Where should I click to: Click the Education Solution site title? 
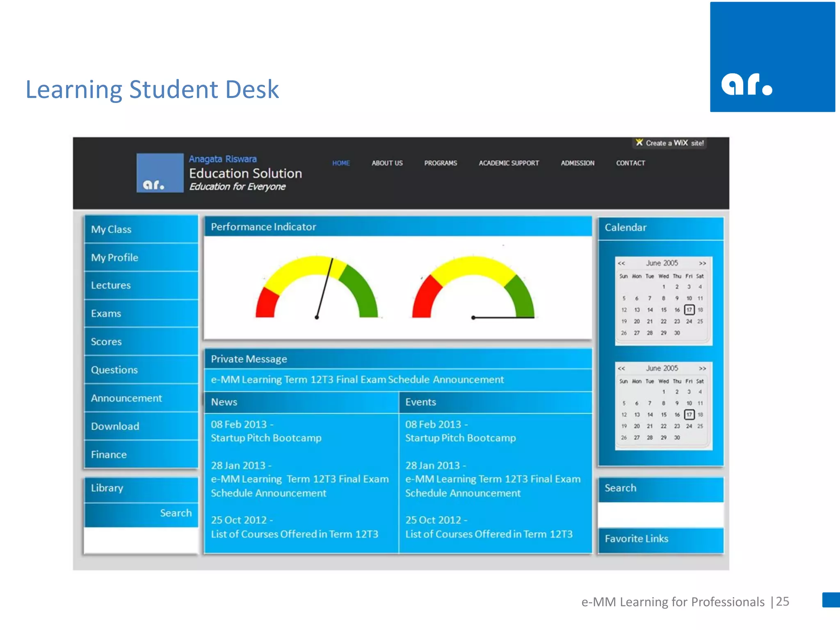(245, 173)
